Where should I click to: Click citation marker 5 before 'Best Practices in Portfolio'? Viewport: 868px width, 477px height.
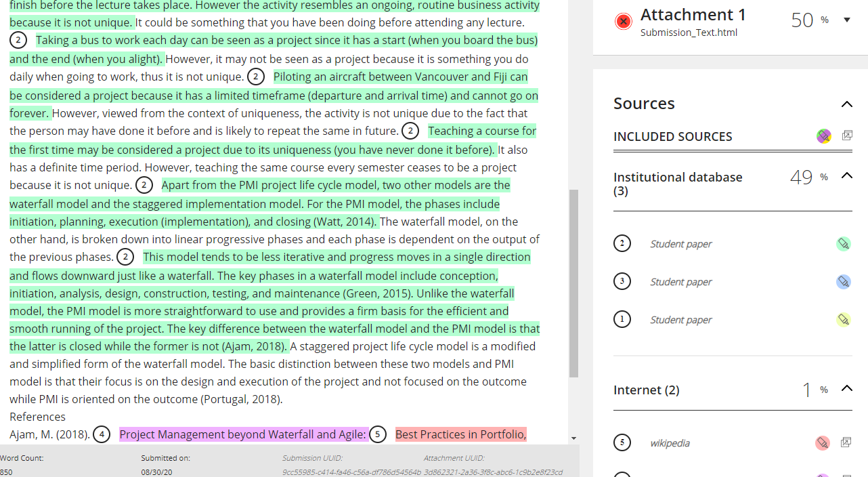click(378, 434)
